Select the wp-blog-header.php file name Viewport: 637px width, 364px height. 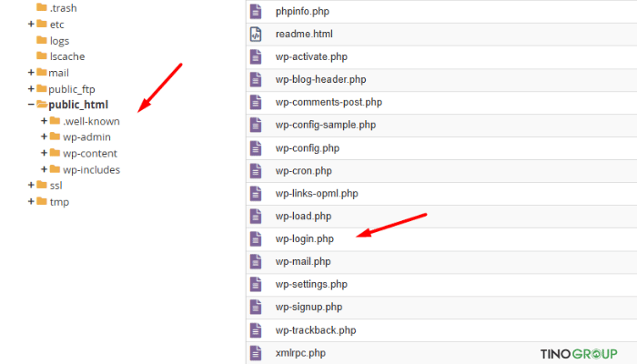point(320,80)
